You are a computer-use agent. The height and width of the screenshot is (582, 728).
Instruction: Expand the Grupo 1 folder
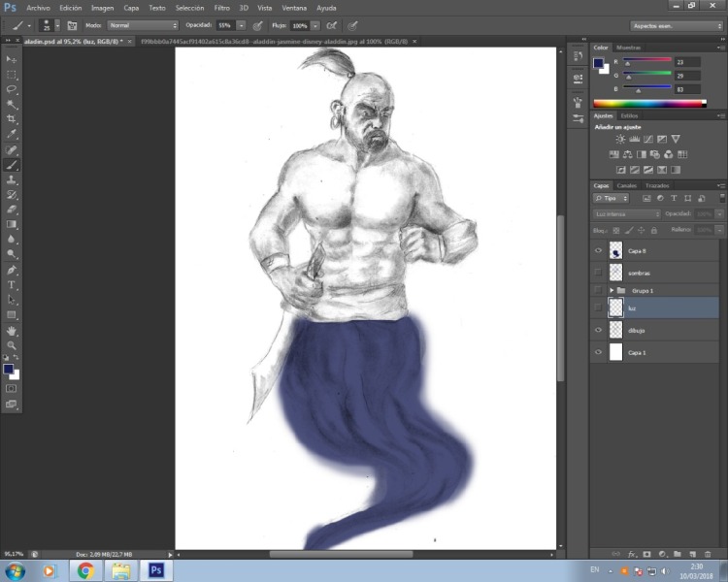[612, 291]
